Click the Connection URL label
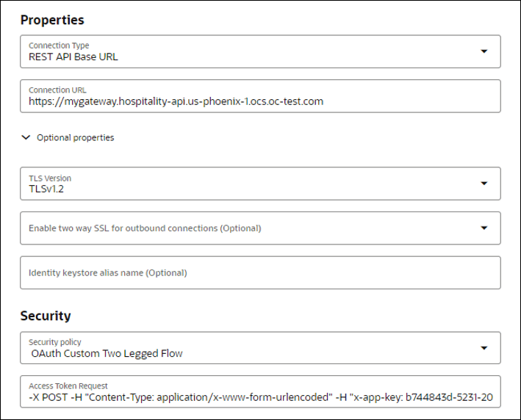This screenshot has width=521, height=420. pos(57,90)
